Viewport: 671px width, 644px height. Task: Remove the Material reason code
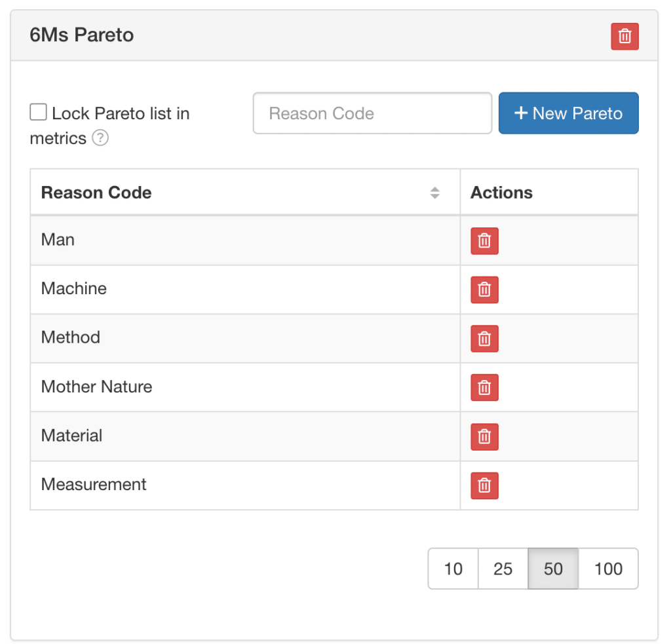(x=484, y=436)
